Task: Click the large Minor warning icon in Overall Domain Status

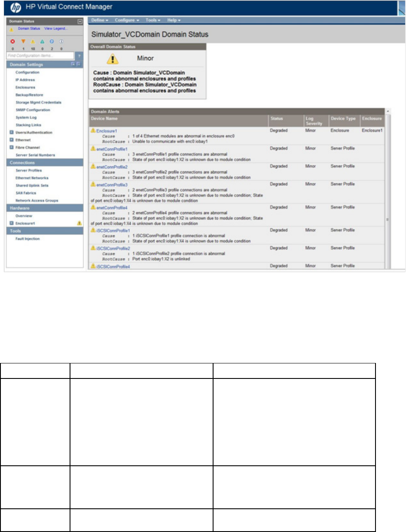Action: coord(113,59)
